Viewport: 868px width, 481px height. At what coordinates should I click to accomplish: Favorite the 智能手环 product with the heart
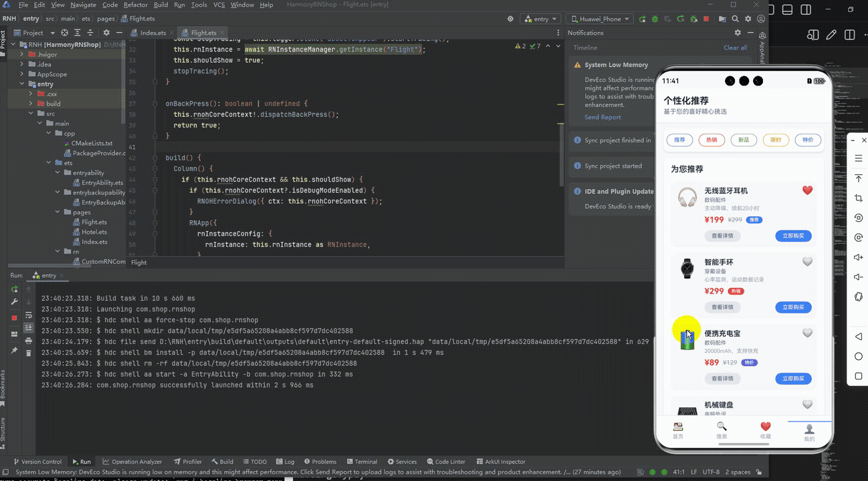[x=807, y=262]
